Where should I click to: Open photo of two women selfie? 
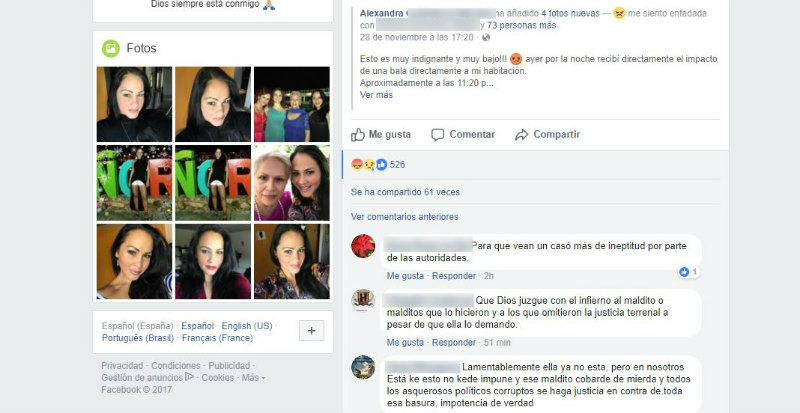(292, 183)
